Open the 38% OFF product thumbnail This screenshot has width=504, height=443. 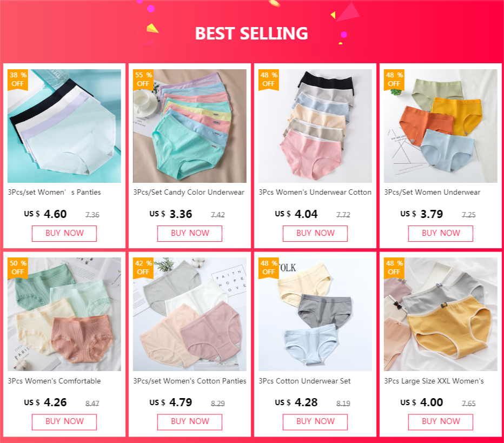[64, 126]
